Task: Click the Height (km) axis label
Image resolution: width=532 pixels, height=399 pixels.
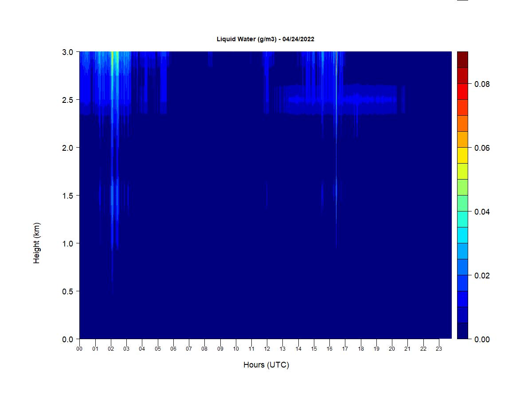Action: [x=36, y=243]
